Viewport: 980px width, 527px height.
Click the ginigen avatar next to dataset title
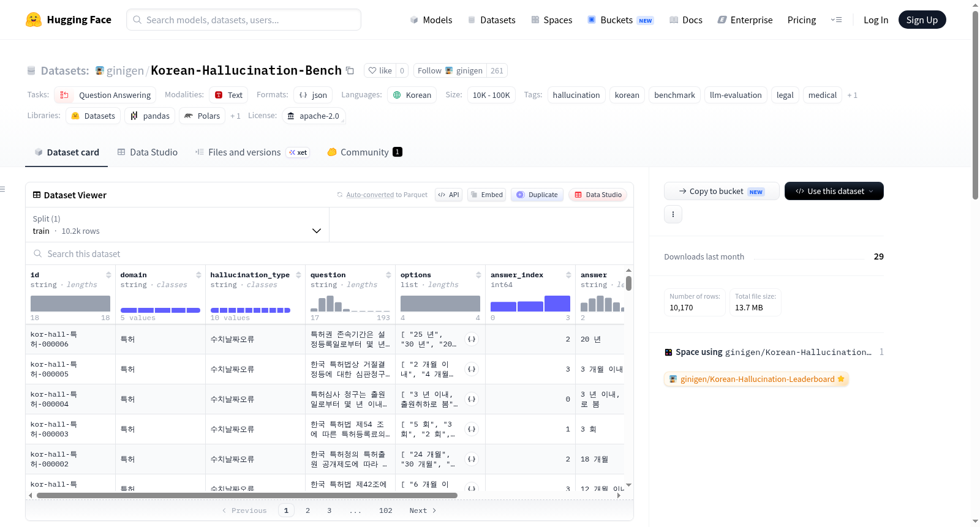(x=100, y=70)
